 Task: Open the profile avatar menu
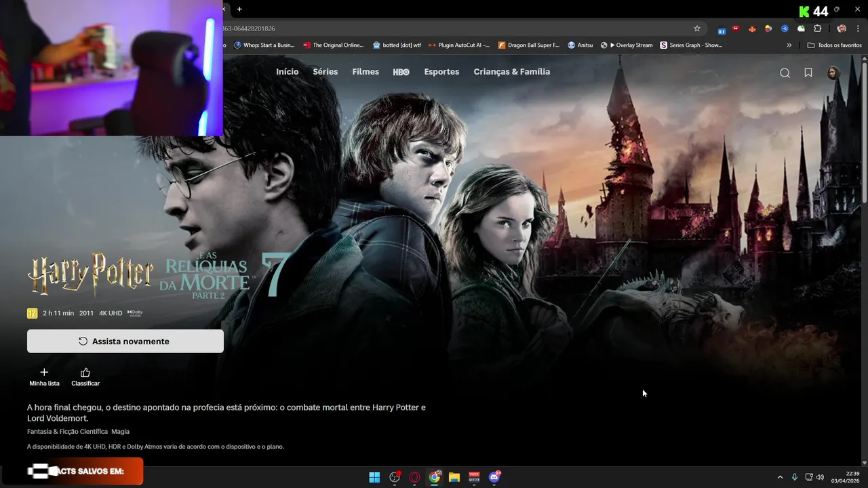point(833,73)
